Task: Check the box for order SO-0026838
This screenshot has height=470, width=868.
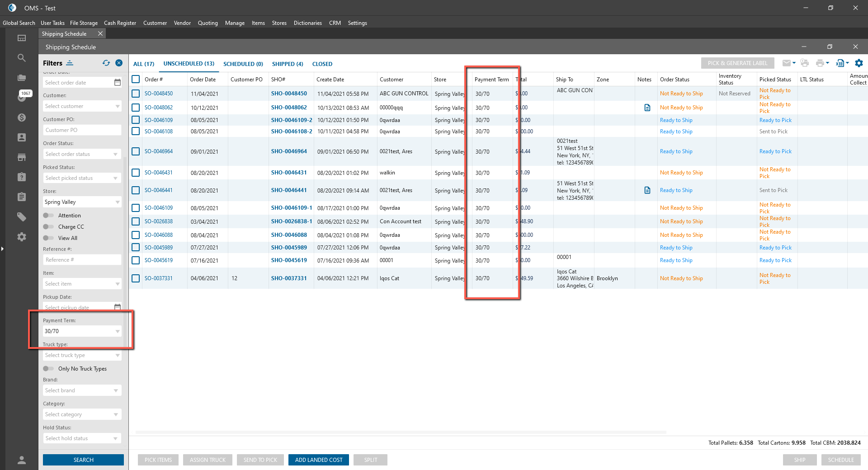Action: [136, 221]
